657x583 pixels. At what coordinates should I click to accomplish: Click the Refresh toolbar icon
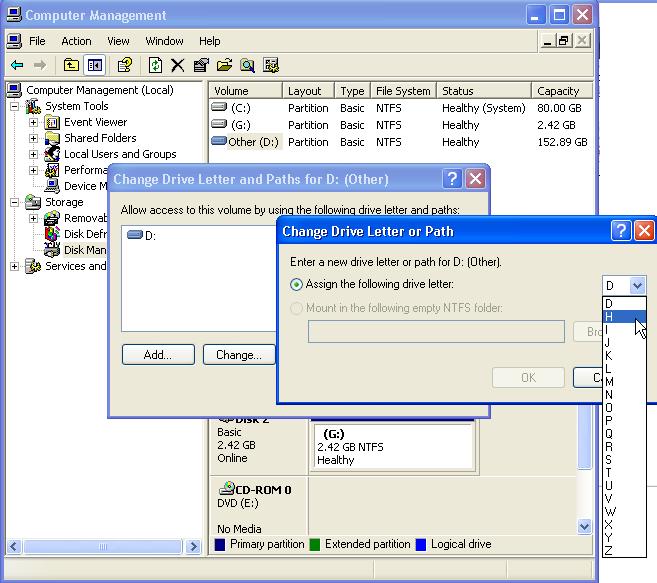tap(155, 65)
